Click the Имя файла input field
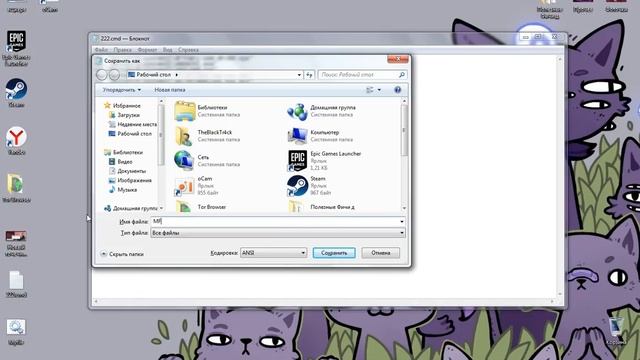This screenshot has height=360, width=640. point(278,221)
